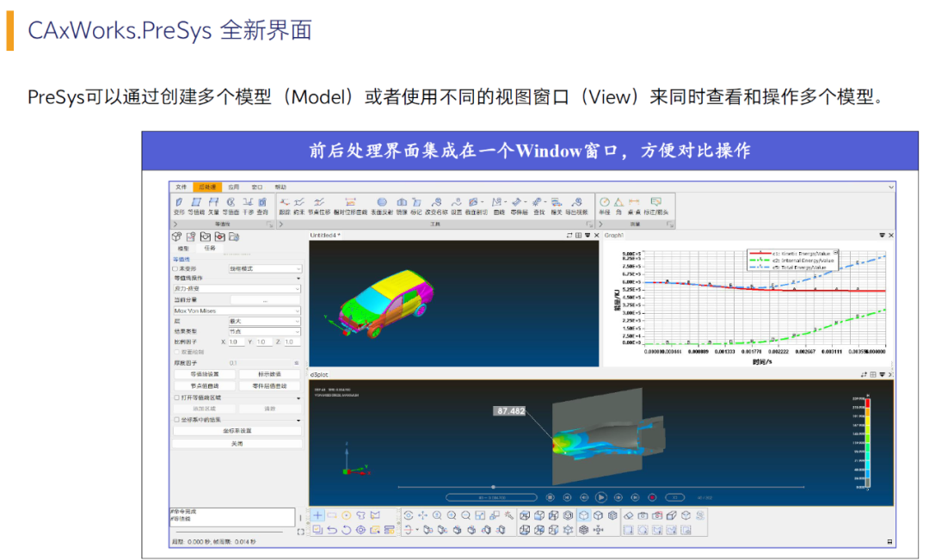The height and width of the screenshot is (560, 929).
Task: Click the 设置 settings tool in ribbon
Action: point(456,206)
